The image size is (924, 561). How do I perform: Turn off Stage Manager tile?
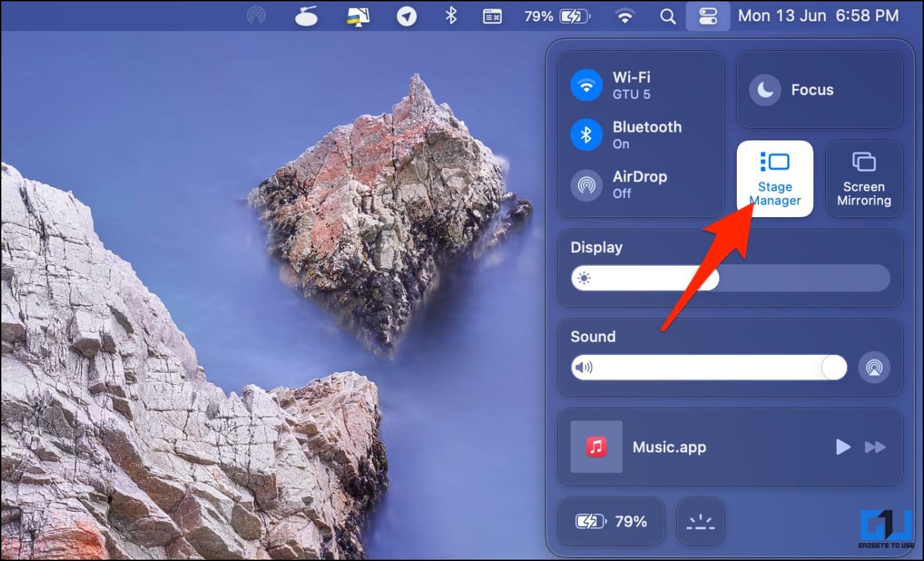(x=775, y=179)
